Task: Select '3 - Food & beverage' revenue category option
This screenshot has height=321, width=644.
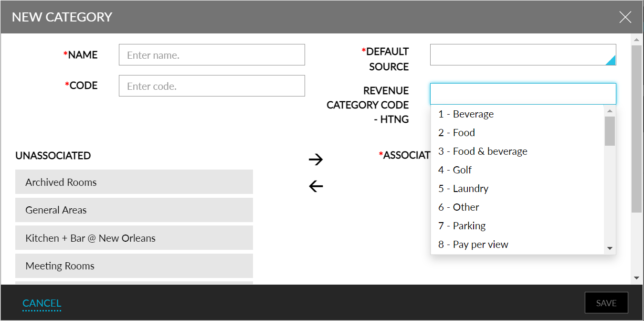Action: point(483,151)
